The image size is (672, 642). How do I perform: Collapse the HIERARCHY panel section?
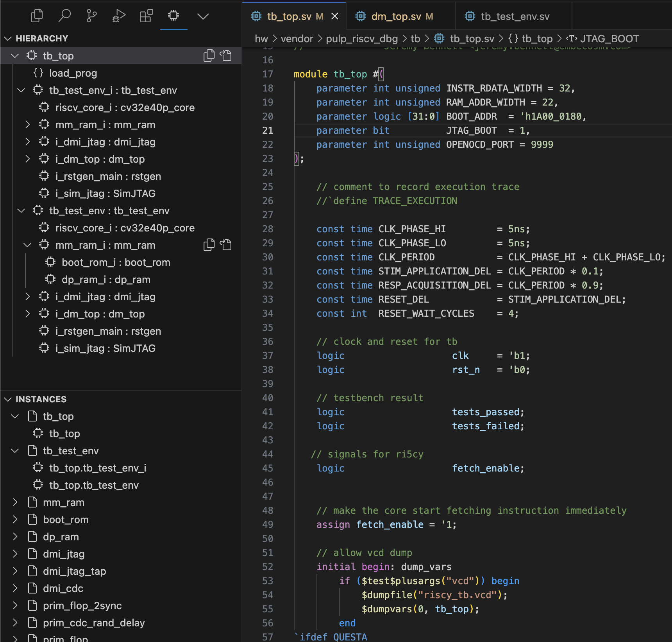click(8, 38)
